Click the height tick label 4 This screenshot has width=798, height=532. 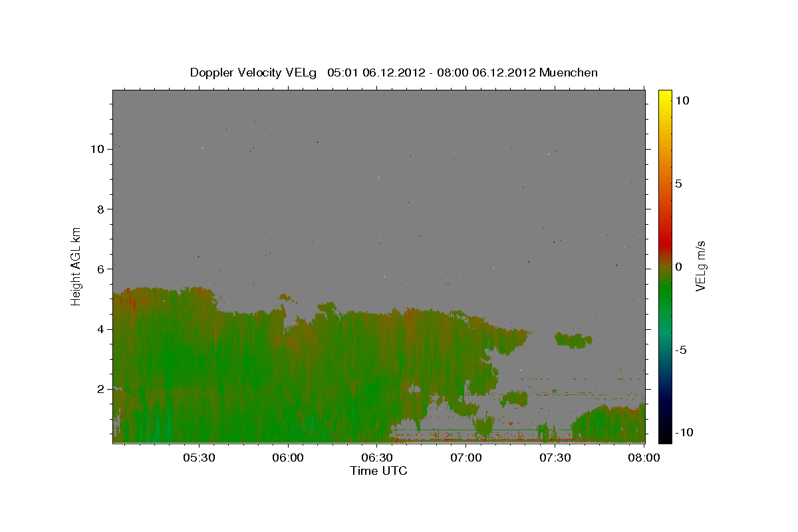[x=100, y=329]
